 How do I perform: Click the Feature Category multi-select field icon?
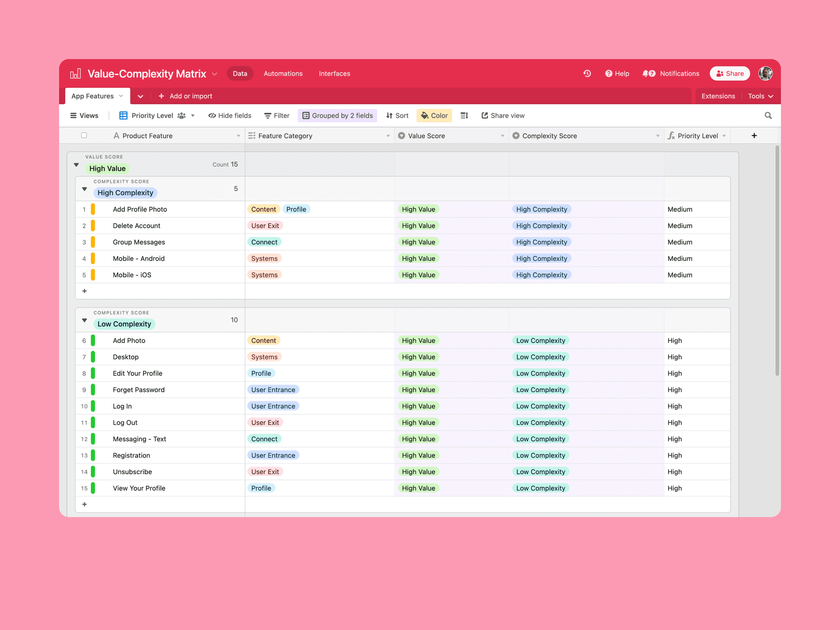point(252,136)
